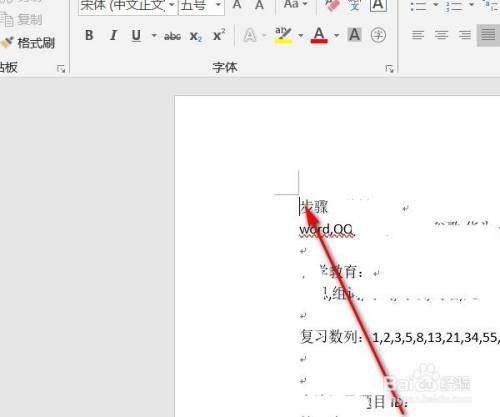This screenshot has width=500, height=417.
Task: Open font size dropdown 五号
Action: (x=201, y=6)
